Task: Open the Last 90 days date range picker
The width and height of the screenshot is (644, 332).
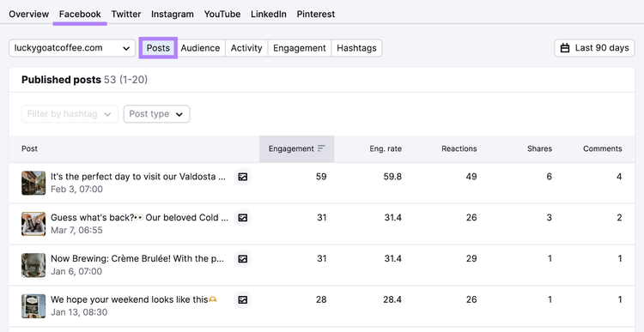Action: click(x=594, y=48)
